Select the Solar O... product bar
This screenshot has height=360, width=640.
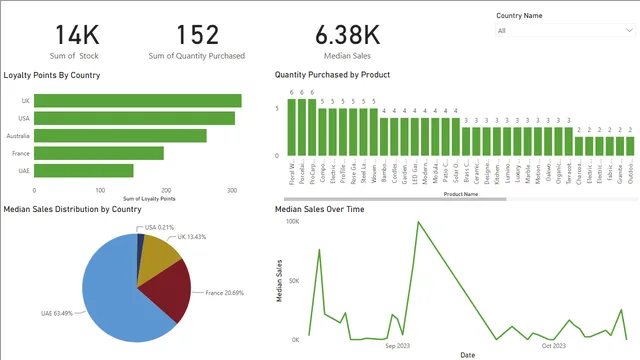point(456,137)
